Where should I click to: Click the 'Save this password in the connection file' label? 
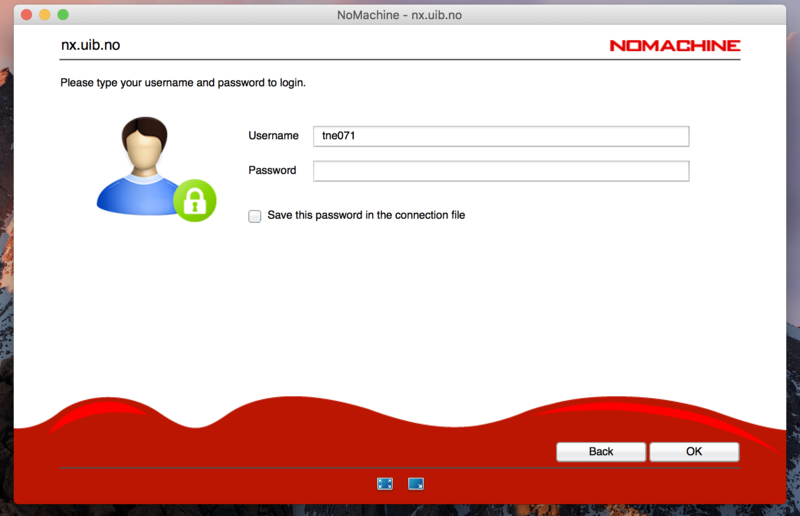(x=366, y=215)
